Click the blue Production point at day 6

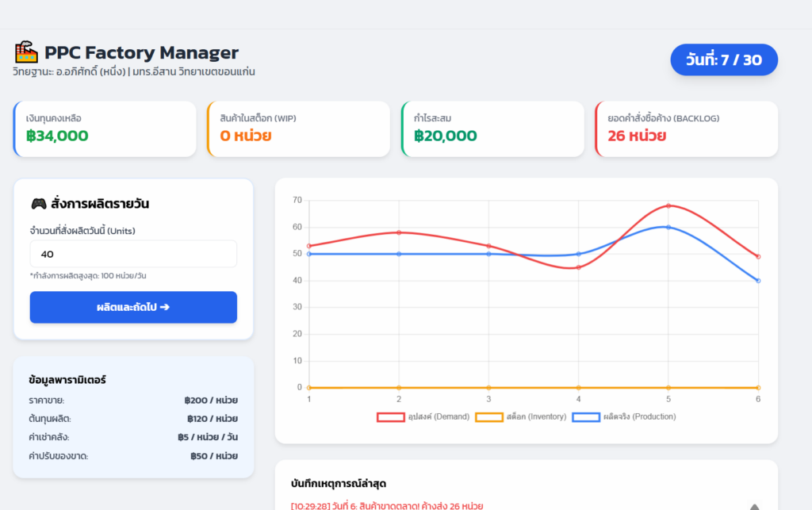[758, 281]
